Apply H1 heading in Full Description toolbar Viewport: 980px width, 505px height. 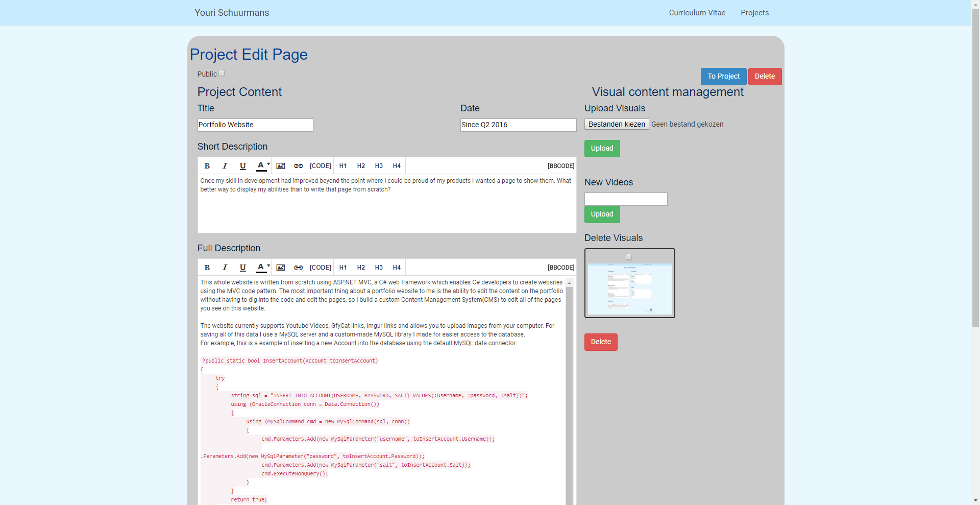pos(343,268)
